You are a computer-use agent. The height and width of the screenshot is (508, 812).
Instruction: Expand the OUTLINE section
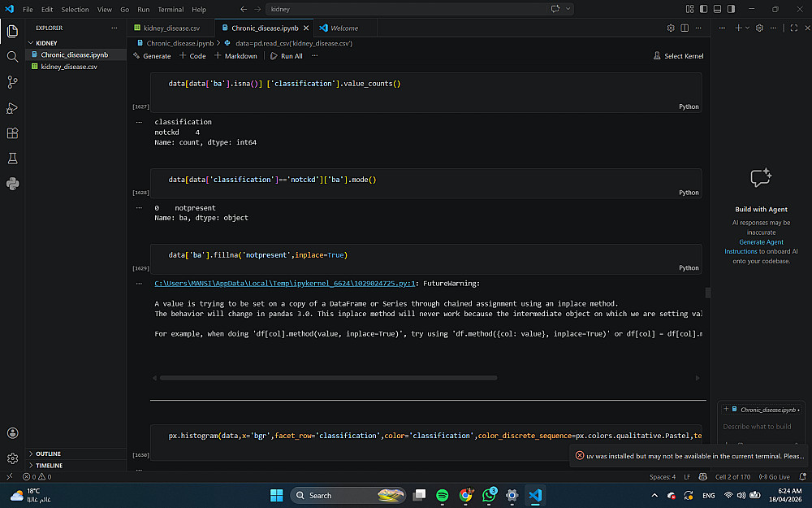click(x=48, y=454)
